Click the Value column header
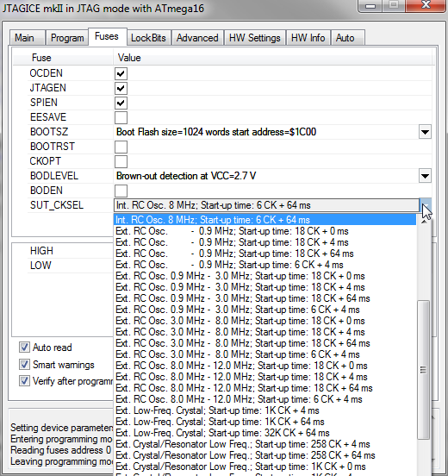The width and height of the screenshot is (448, 476). tap(272, 58)
